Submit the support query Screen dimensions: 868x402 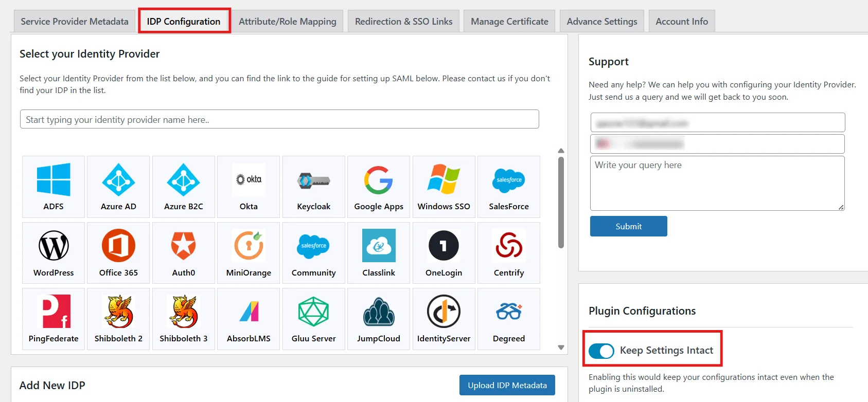coord(628,226)
